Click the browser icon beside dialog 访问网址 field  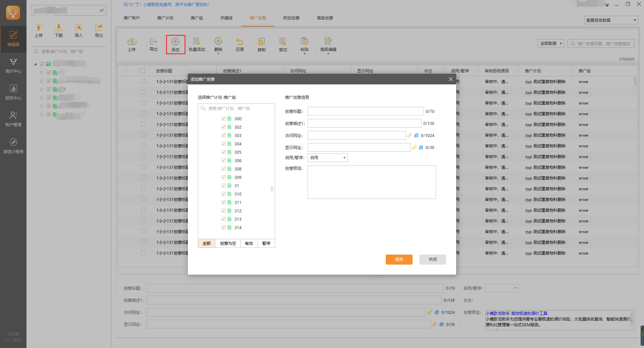click(416, 135)
